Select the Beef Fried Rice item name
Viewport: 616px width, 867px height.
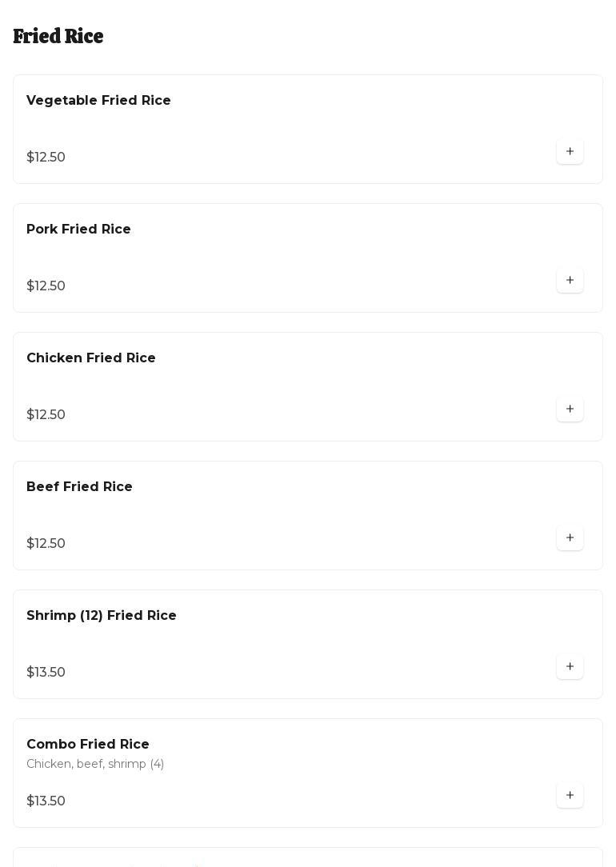point(79,487)
